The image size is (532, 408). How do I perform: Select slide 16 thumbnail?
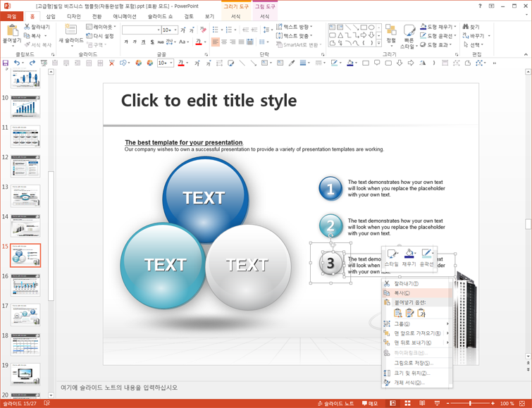tap(25, 285)
